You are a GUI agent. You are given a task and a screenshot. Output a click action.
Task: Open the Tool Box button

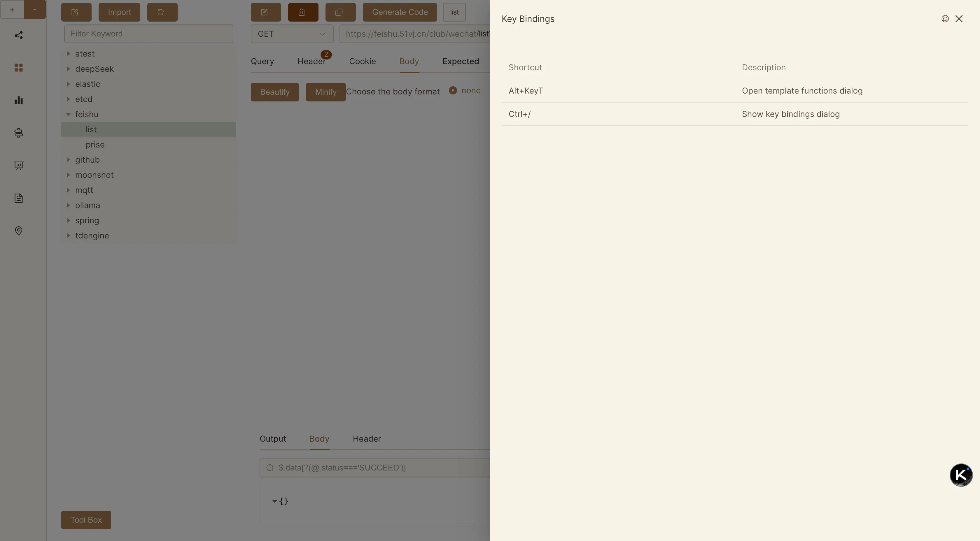86,520
